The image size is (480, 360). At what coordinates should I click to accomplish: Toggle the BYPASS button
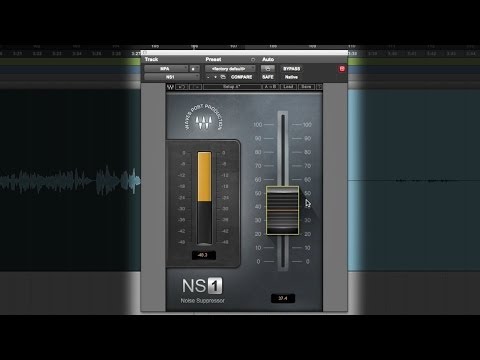(x=292, y=69)
